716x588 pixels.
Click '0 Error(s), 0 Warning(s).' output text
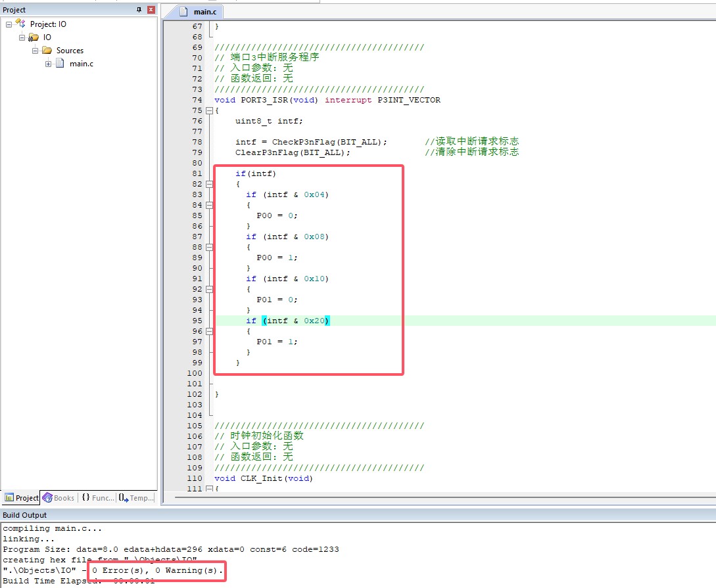158,570
